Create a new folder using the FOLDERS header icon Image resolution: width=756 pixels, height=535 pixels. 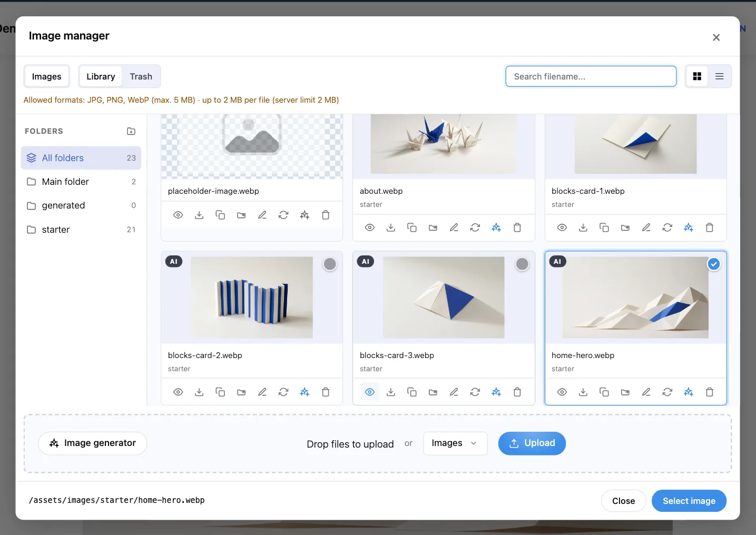coord(131,131)
